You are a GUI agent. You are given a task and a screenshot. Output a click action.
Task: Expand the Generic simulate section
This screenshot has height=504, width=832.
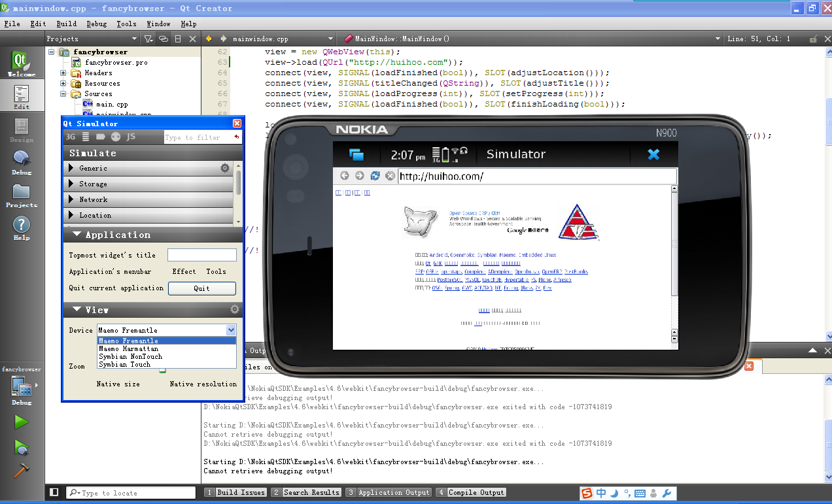pos(71,168)
